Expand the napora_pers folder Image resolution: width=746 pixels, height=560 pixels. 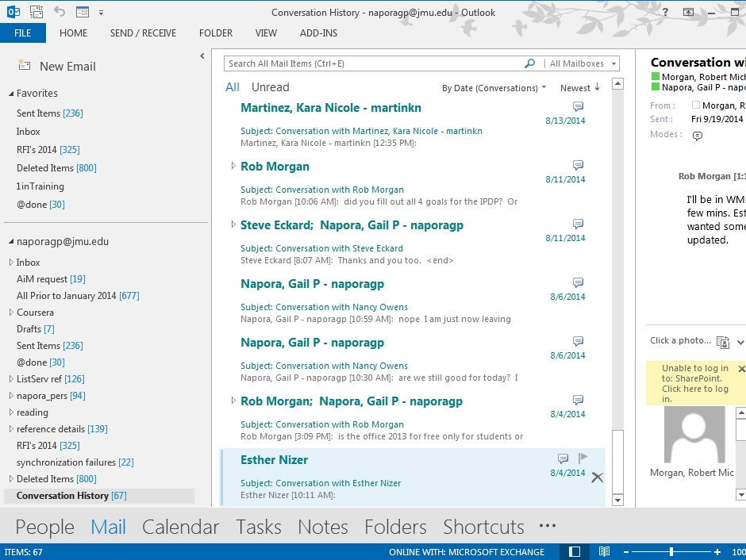click(11, 396)
